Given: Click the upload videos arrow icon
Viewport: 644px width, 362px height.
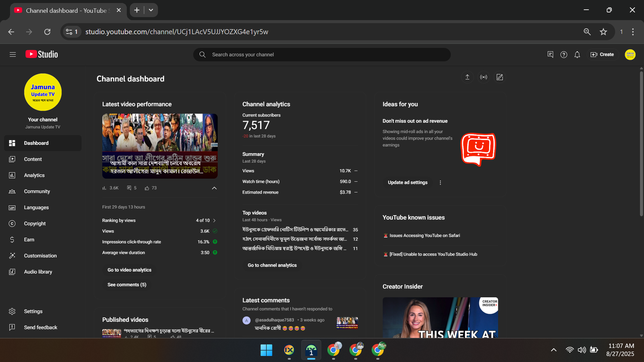Looking at the screenshot, I should 467,77.
